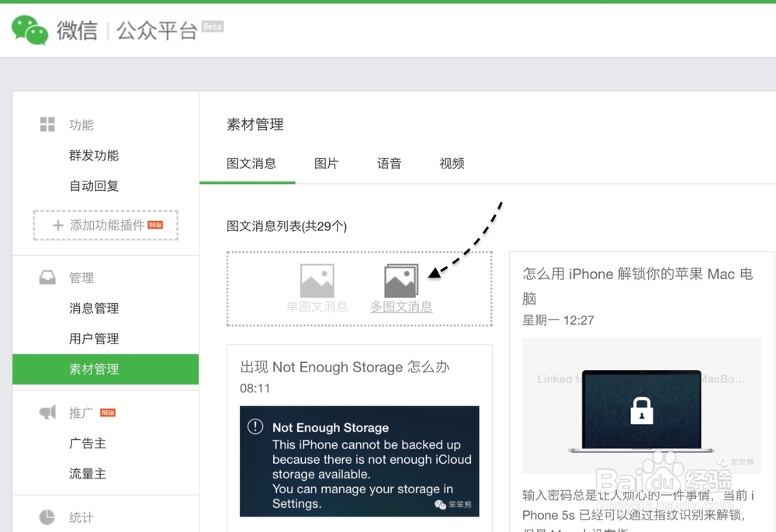Click the 推广 megaphone icon

[x=47, y=413]
